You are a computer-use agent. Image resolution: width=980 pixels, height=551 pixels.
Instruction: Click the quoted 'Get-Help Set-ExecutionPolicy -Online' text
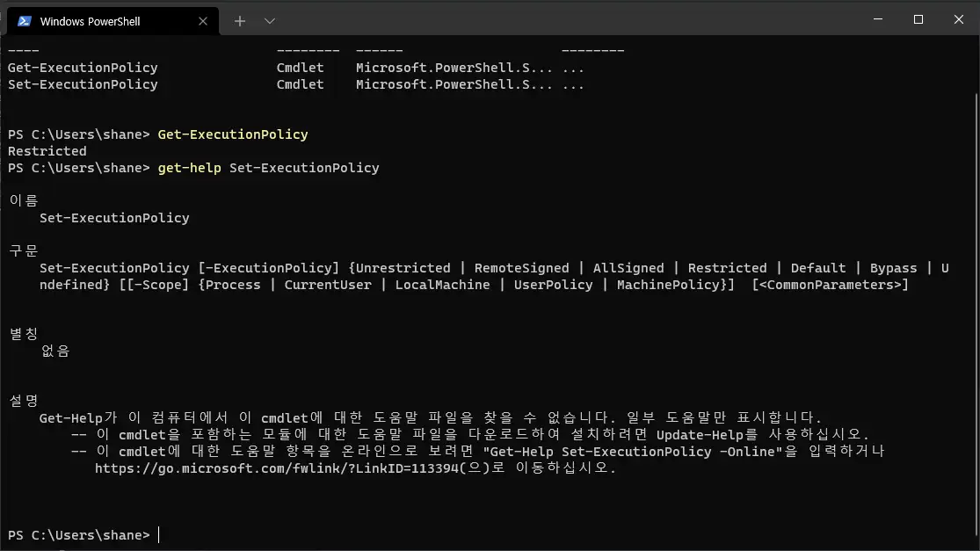[633, 452]
